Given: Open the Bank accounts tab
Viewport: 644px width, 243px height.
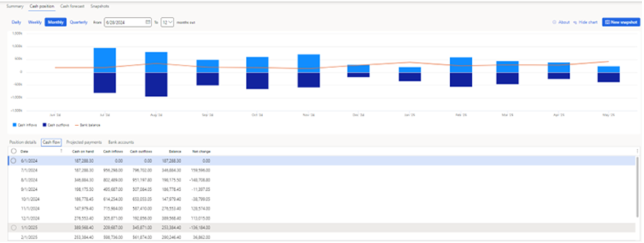Looking at the screenshot, I should point(121,142).
